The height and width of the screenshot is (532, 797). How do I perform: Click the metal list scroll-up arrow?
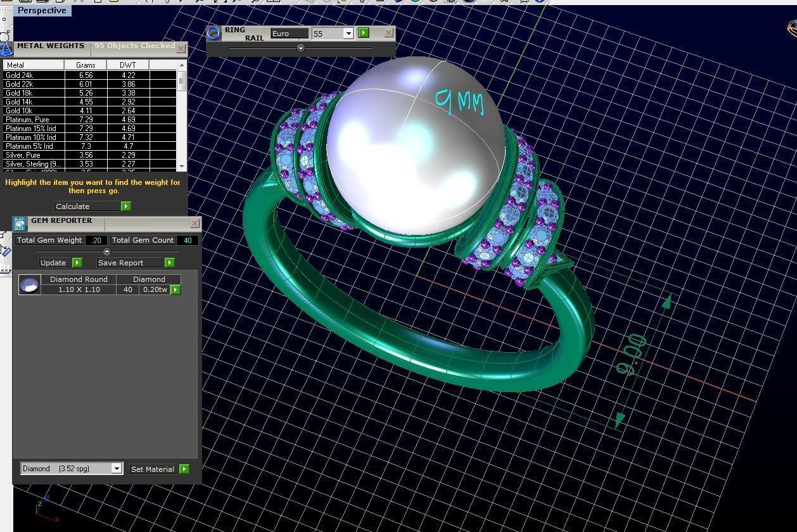pos(182,65)
